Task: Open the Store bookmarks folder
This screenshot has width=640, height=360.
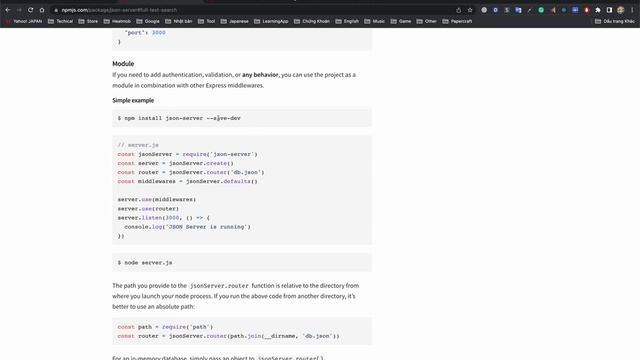Action: (x=88, y=21)
